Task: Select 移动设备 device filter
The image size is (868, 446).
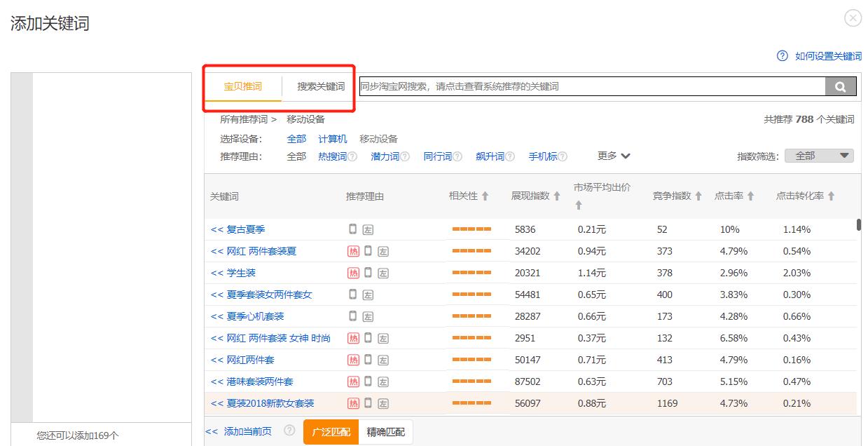Action: click(378, 138)
